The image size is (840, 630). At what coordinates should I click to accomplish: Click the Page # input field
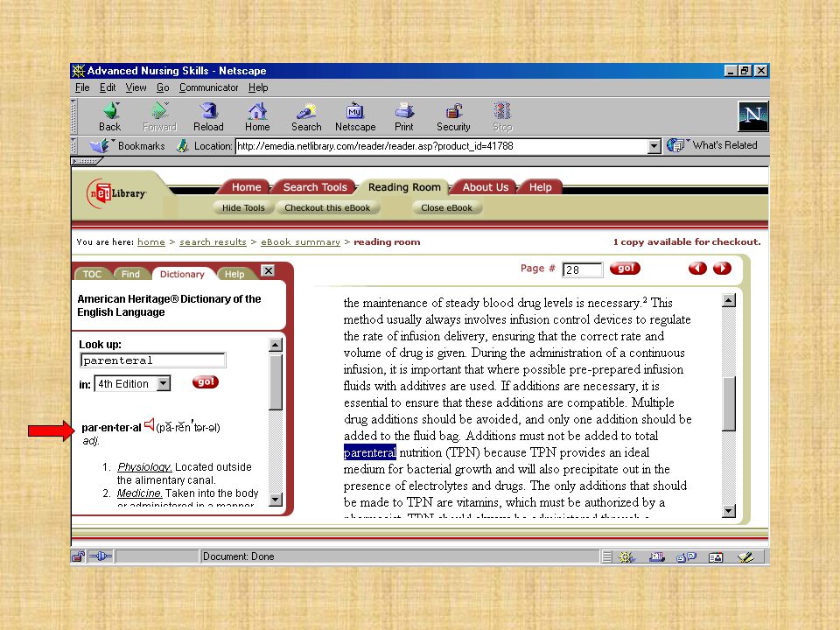click(x=583, y=269)
